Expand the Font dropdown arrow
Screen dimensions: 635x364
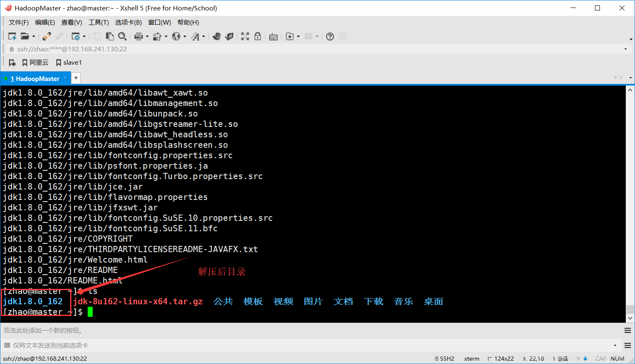pyautogui.click(x=204, y=36)
